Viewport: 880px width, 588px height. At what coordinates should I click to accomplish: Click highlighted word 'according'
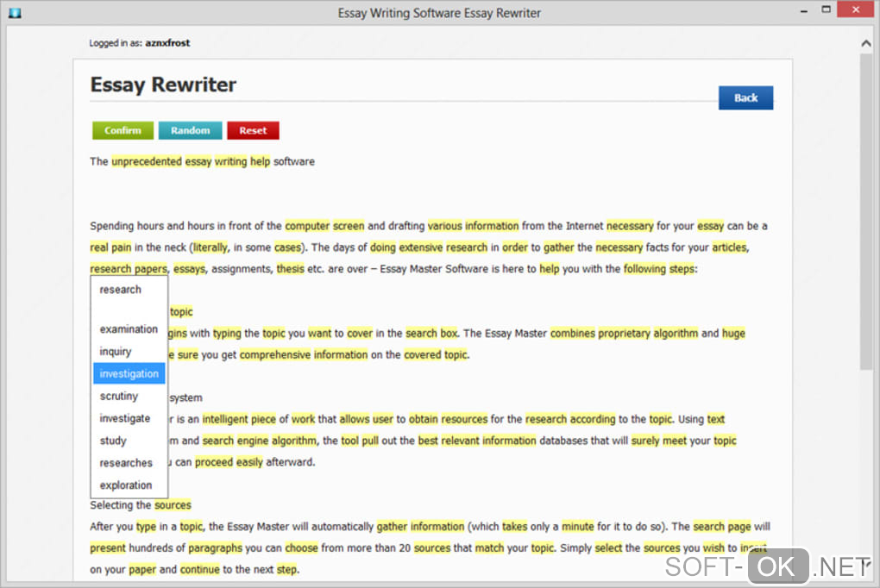593,419
